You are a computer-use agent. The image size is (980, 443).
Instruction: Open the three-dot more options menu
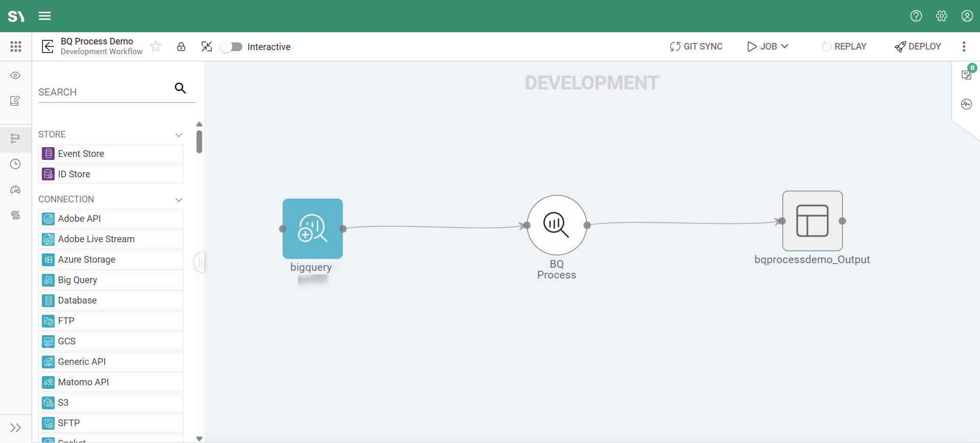coord(964,46)
